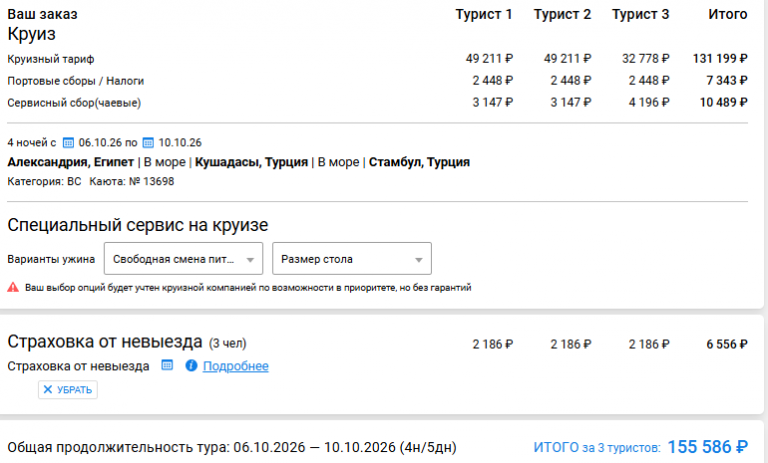This screenshot has height=463, width=768.
Task: Click the 6 556 ₽ insurance total
Action: pyautogui.click(x=727, y=344)
